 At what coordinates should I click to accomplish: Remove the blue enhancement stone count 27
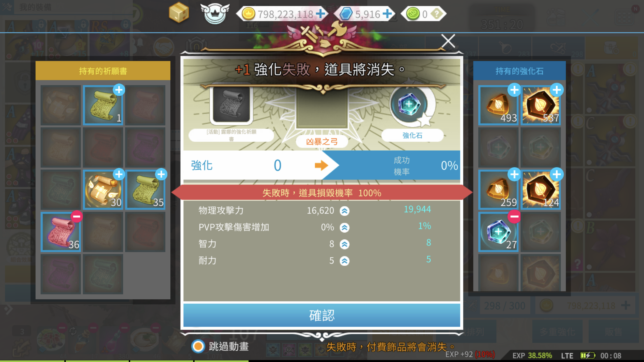click(514, 217)
